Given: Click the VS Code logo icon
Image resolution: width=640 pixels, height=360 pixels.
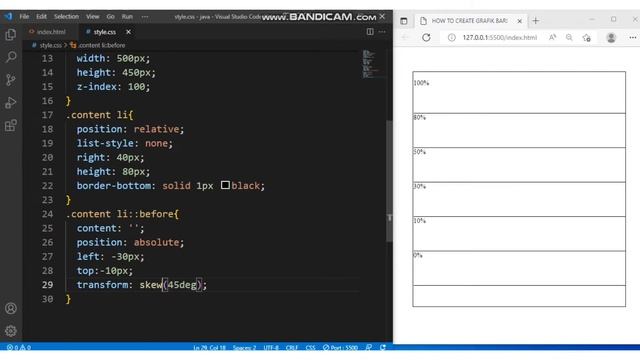Looking at the screenshot, I should click(x=8, y=17).
